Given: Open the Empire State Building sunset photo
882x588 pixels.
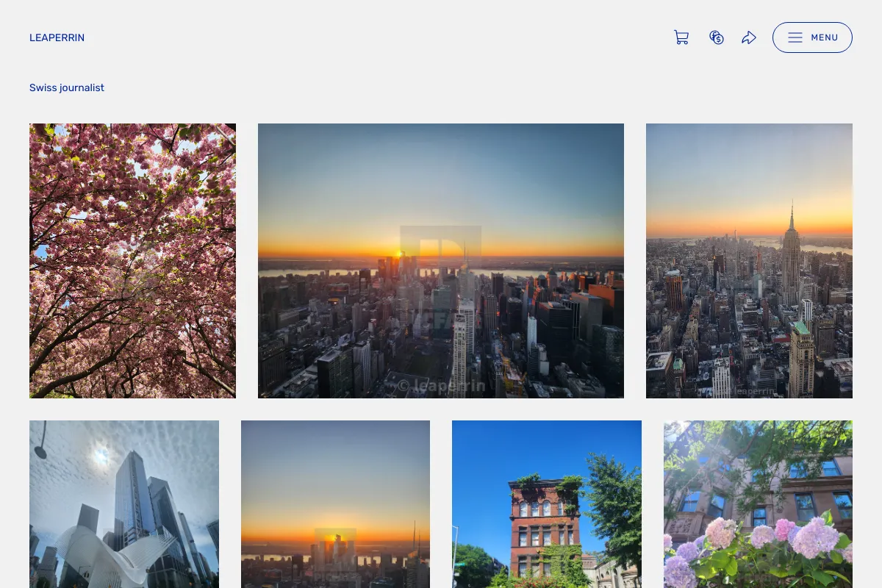Looking at the screenshot, I should pyautogui.click(x=749, y=261).
